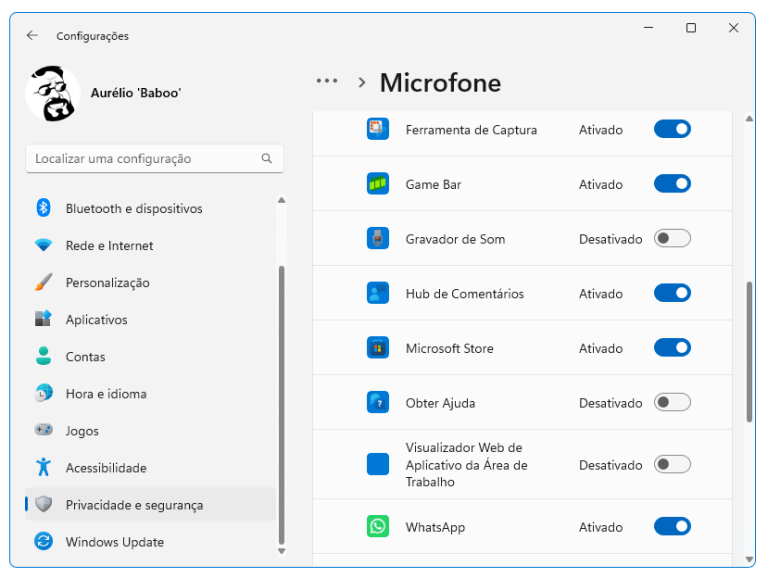The width and height of the screenshot is (768, 578).
Task: Click main pane scroll up arrow
Action: pos(749,119)
